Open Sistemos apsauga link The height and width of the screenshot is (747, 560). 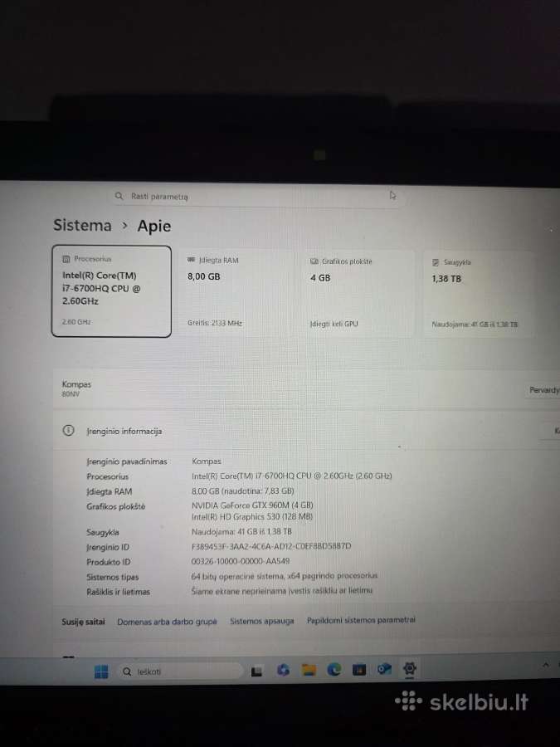pos(262,621)
